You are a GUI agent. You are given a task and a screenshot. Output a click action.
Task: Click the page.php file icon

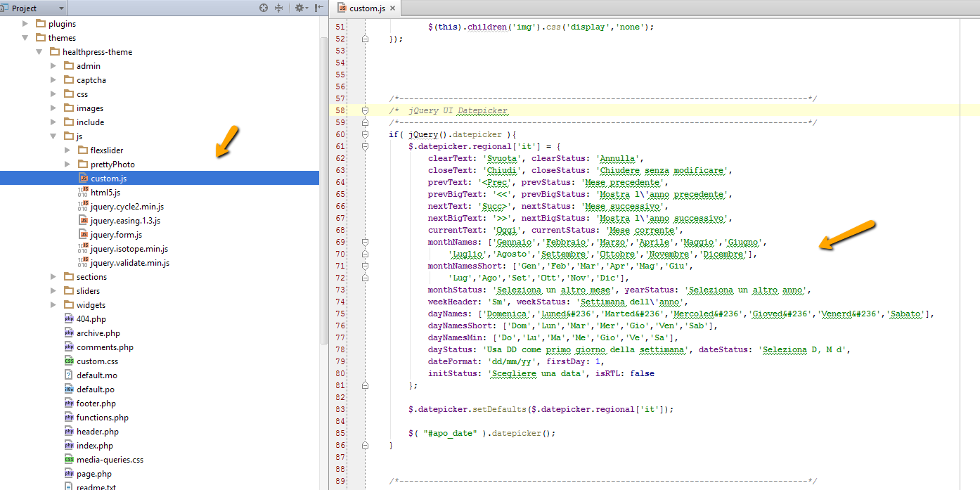pyautogui.click(x=69, y=474)
